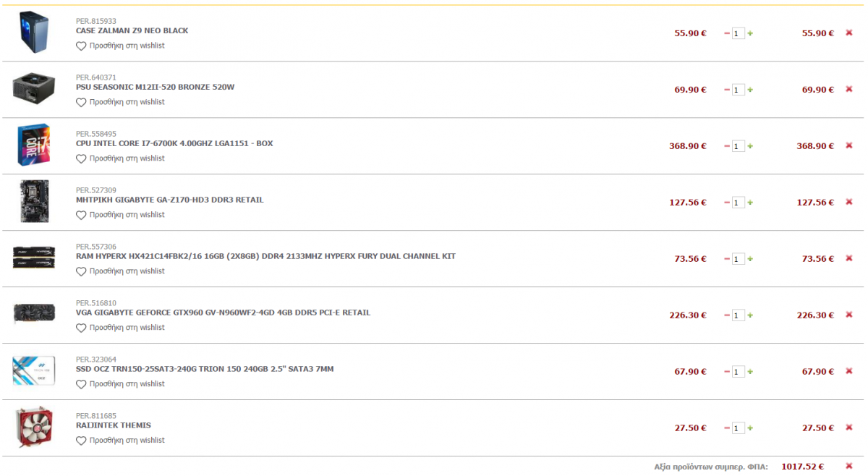Decrease quantity of HyperX Fury 16GB RAM
The width and height of the screenshot is (868, 476).
pyautogui.click(x=727, y=259)
